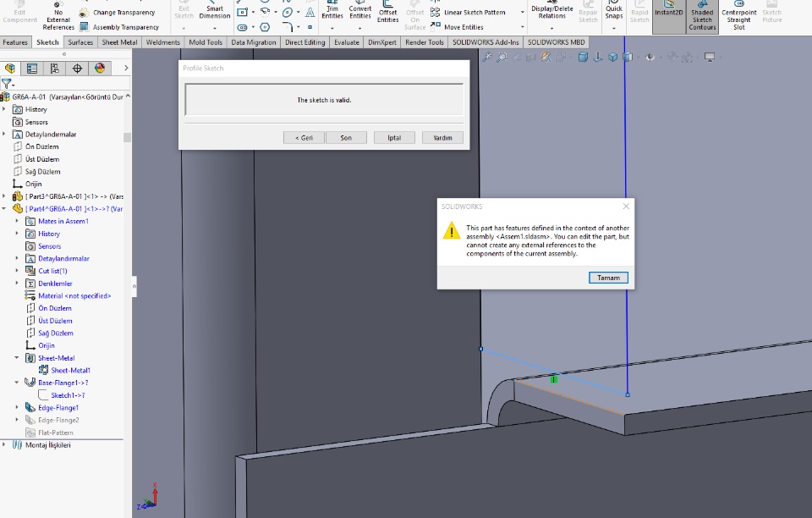Collapse the Part4^GR6A-A-01 component
The image size is (812, 518).
click(4, 209)
